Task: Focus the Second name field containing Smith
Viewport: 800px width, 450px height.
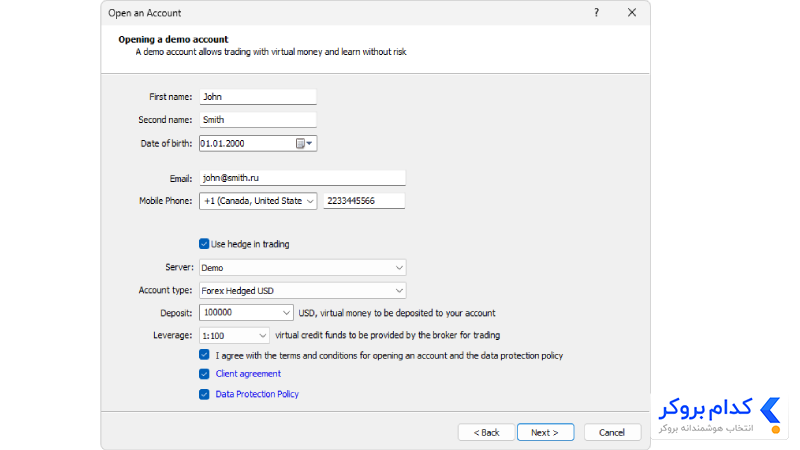Action: pos(258,120)
